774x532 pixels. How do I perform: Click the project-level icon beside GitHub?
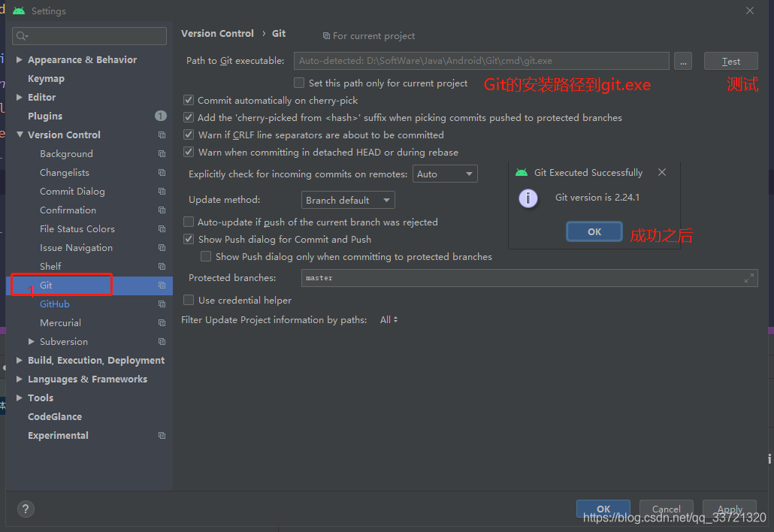tap(162, 304)
